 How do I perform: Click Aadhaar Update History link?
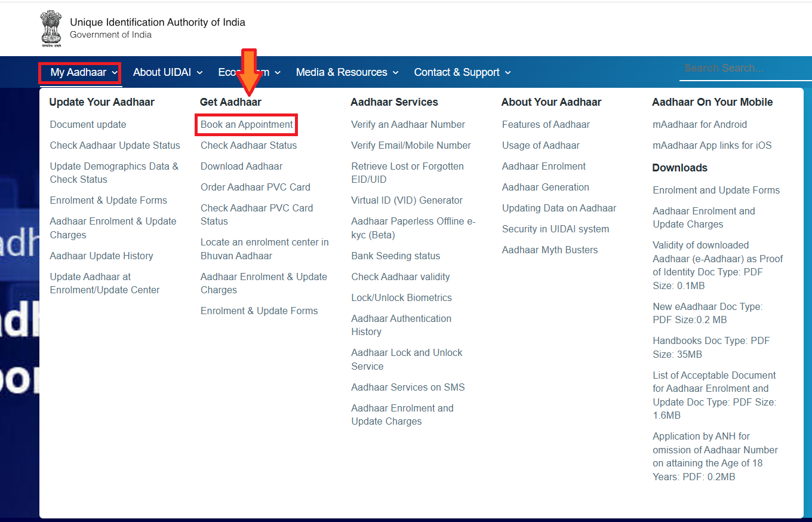click(x=101, y=256)
